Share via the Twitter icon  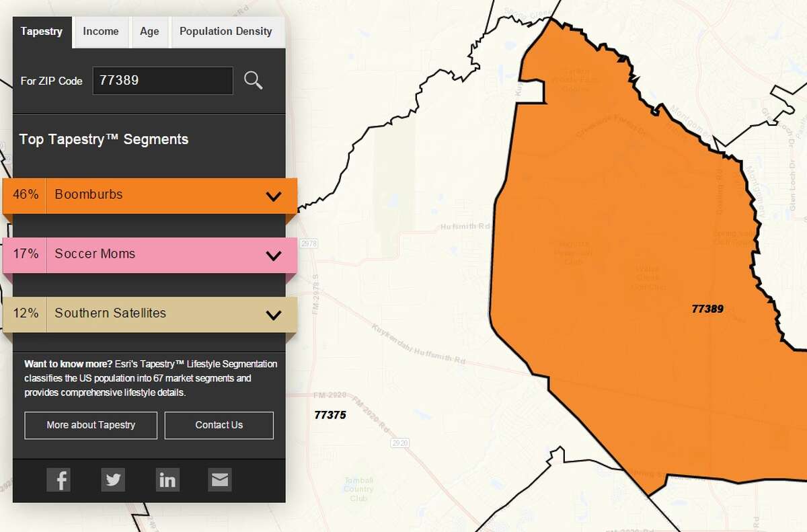(x=113, y=480)
